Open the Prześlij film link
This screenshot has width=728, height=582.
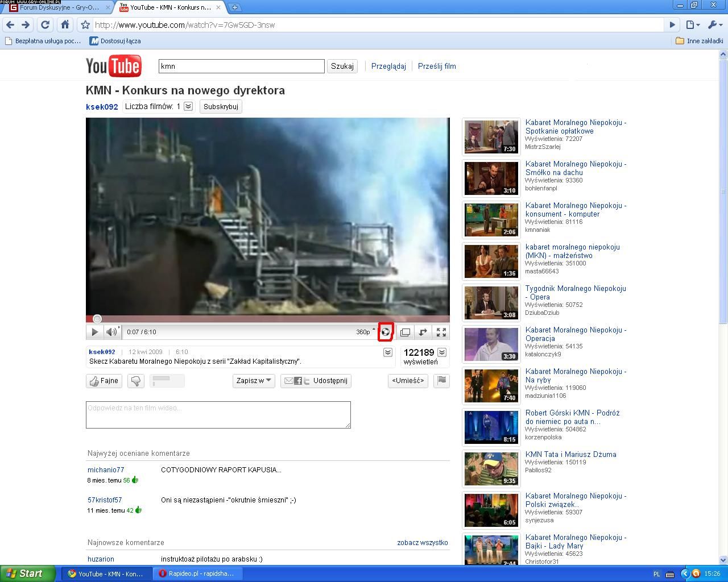coord(437,66)
